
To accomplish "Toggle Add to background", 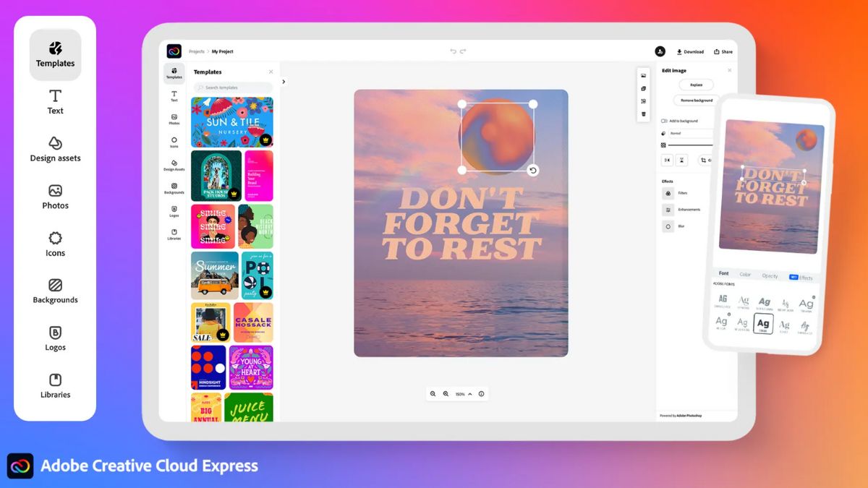I will tap(663, 121).
